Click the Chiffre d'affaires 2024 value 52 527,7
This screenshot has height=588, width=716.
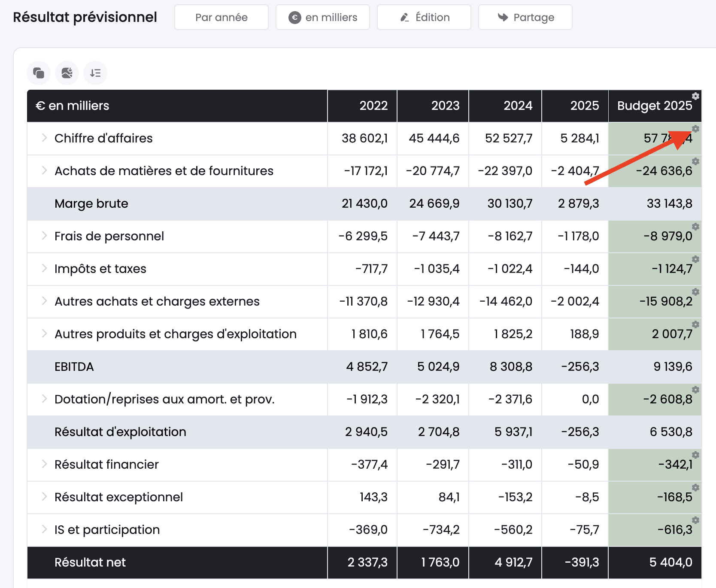click(509, 138)
